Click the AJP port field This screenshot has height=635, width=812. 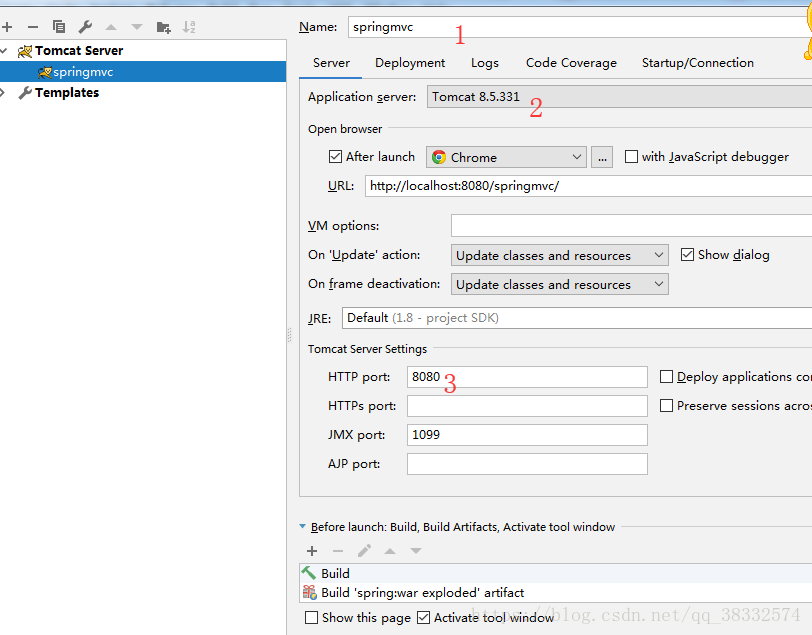tap(527, 464)
